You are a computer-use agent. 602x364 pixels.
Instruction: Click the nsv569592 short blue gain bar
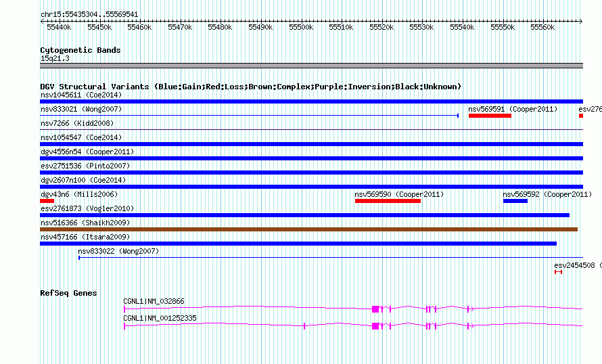click(x=515, y=201)
